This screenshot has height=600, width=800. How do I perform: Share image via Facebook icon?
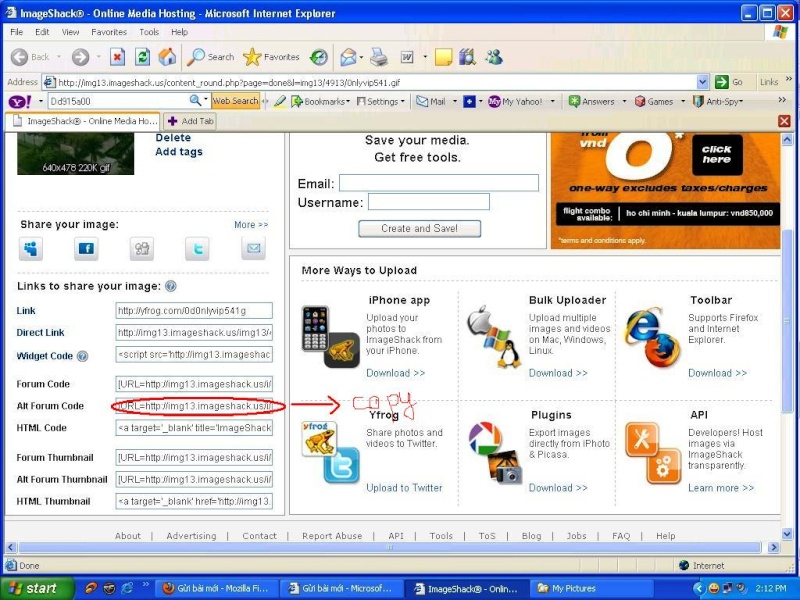[86, 248]
